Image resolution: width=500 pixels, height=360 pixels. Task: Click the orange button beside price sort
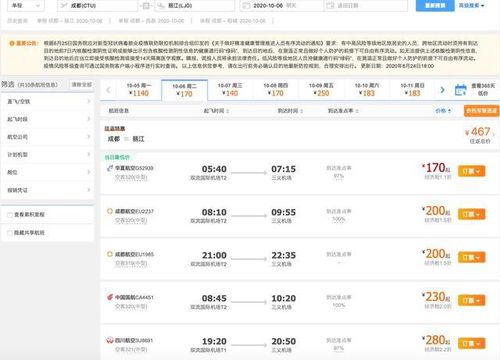[x=481, y=111]
